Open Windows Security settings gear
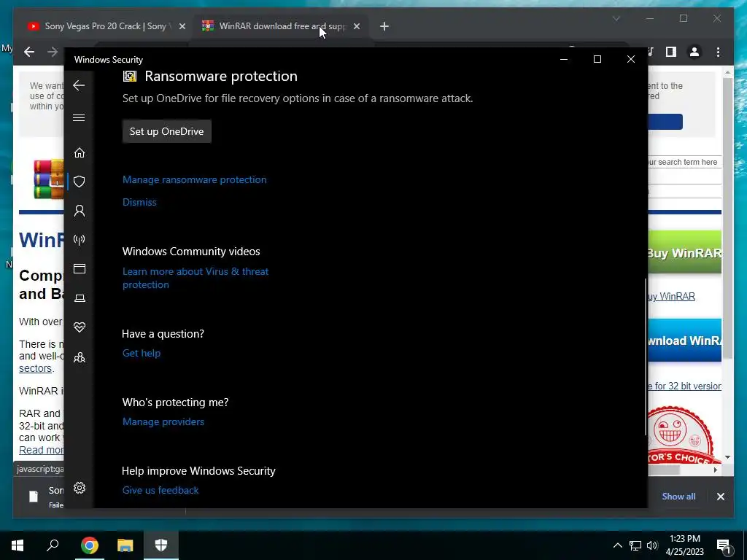 pyautogui.click(x=79, y=488)
